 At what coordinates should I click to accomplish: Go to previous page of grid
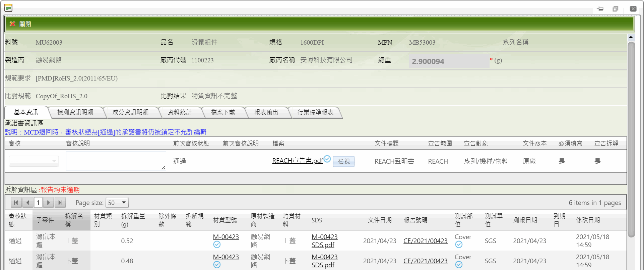coord(28,203)
